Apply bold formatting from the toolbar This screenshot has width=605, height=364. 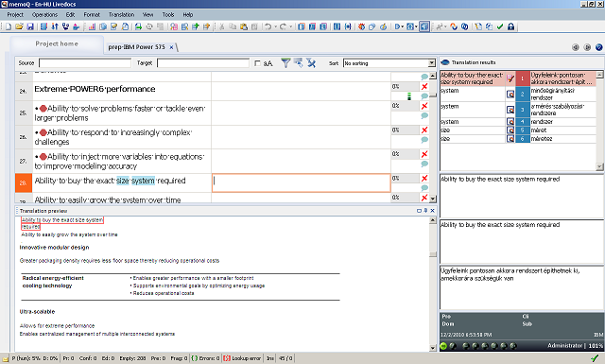(x=302, y=26)
